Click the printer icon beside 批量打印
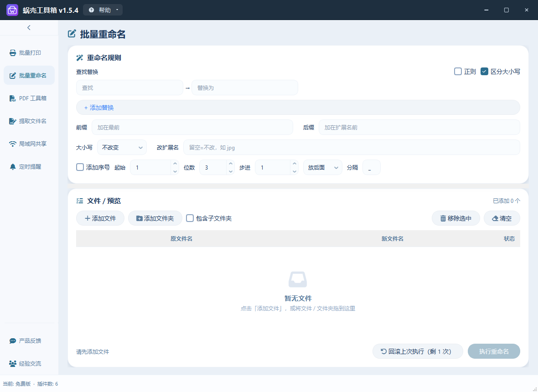Image resolution: width=538 pixels, height=392 pixels. (x=13, y=53)
